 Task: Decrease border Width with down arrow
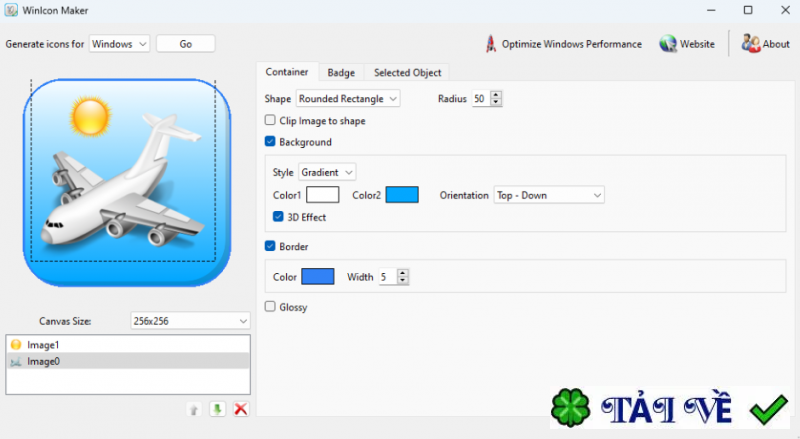(403, 280)
